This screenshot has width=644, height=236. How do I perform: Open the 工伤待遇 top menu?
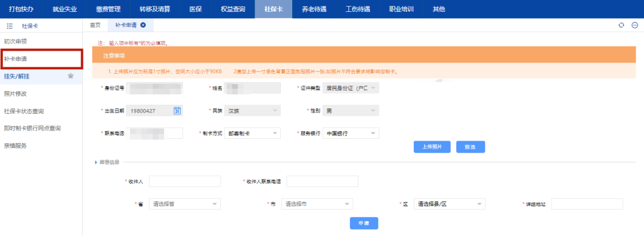pos(358,9)
